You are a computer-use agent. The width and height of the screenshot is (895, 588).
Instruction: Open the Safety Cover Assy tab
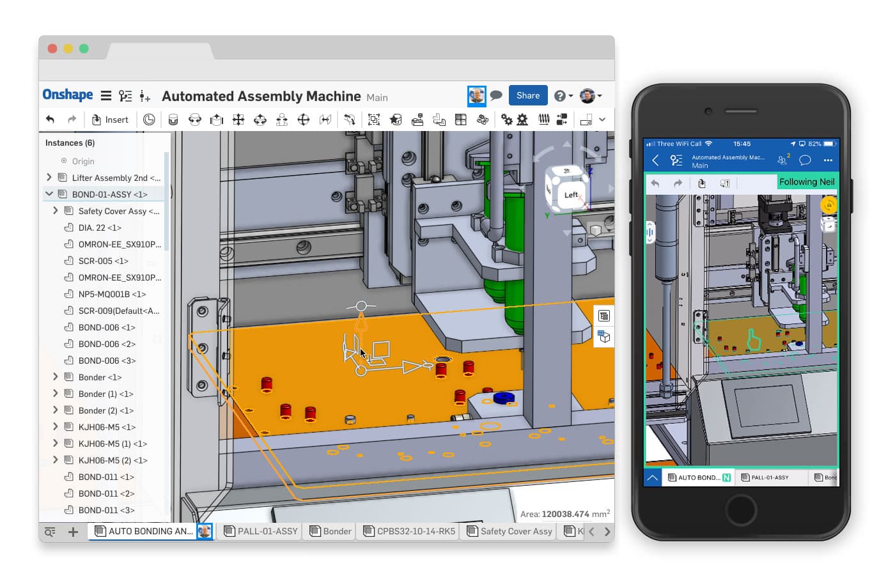[x=510, y=531]
